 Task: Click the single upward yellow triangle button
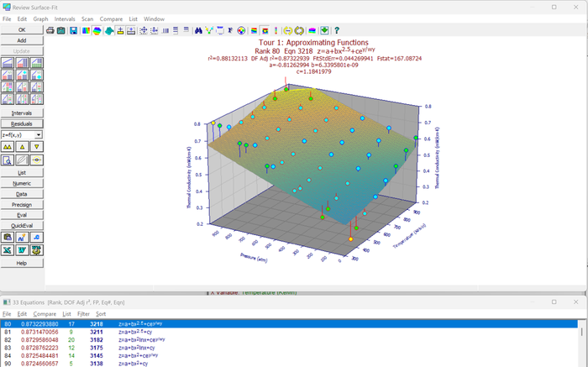tap(22, 147)
